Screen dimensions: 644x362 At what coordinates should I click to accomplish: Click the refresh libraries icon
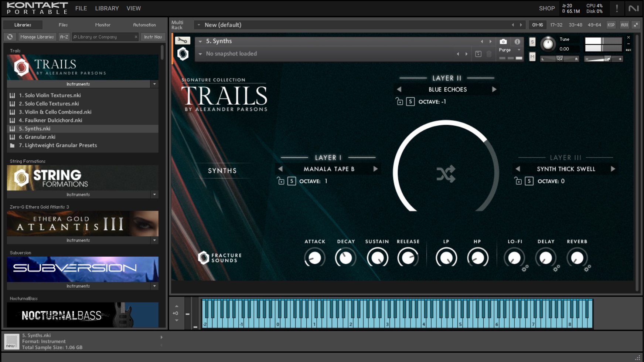point(10,37)
